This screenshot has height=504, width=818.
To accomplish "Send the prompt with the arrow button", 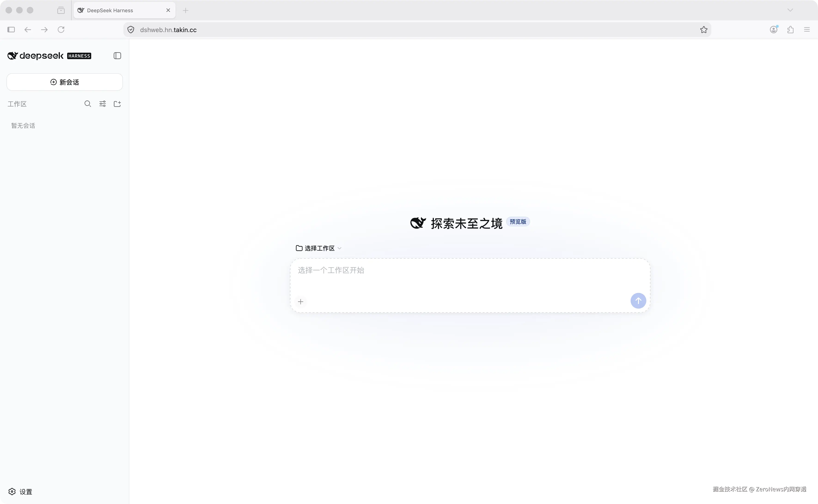I will (638, 301).
